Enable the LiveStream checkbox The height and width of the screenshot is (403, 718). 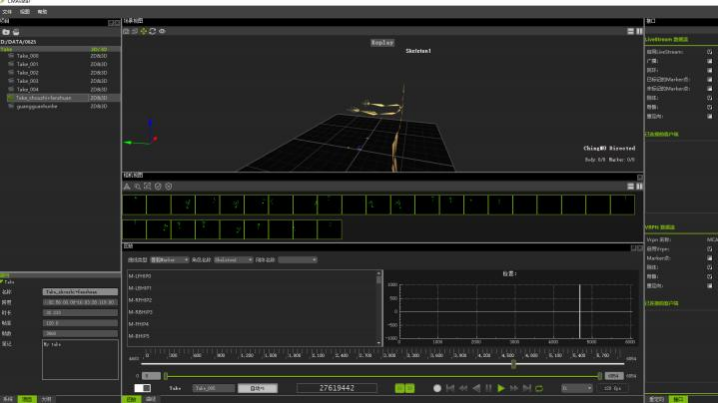pyautogui.click(x=709, y=51)
